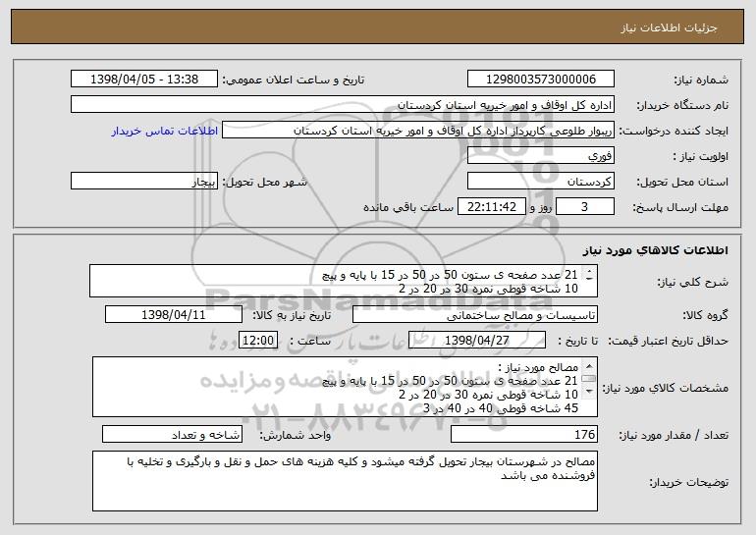Click the label نام دستگاه خریدار

(682, 106)
